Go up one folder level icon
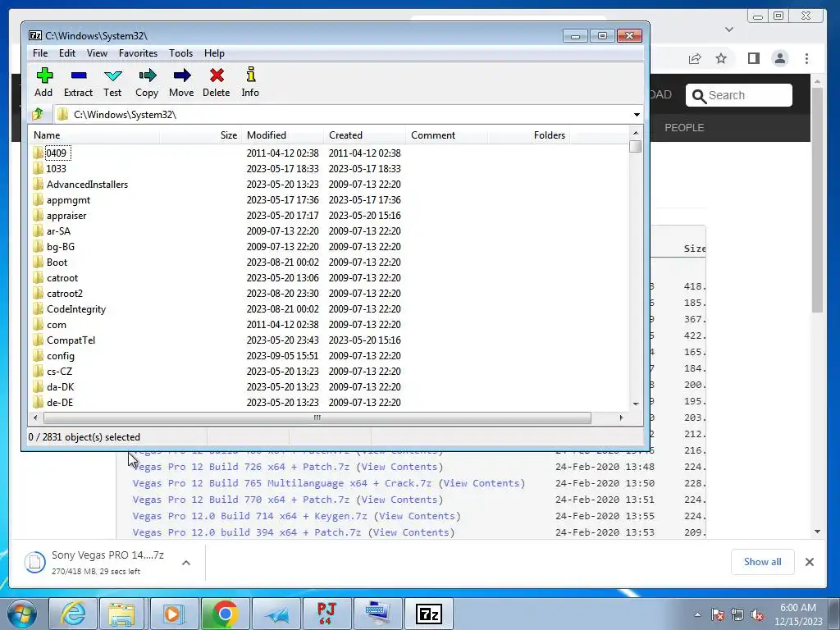This screenshot has height=630, width=840. click(x=38, y=114)
